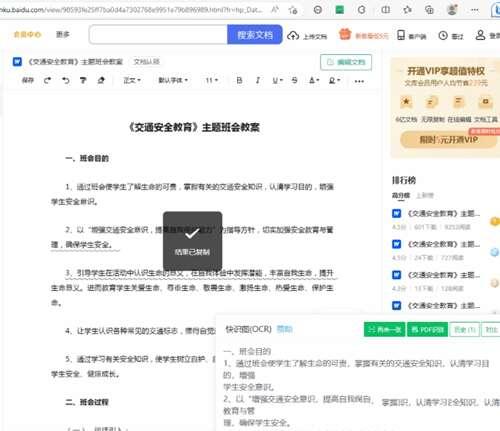Click the user login profile icon
Image resolution: width=500 pixels, height=431 pixels.
click(480, 35)
